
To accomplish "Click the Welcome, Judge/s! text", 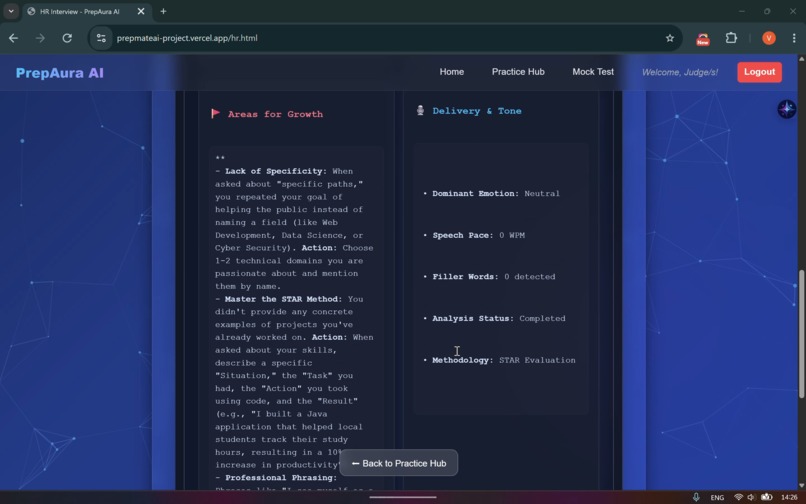I will tap(680, 73).
